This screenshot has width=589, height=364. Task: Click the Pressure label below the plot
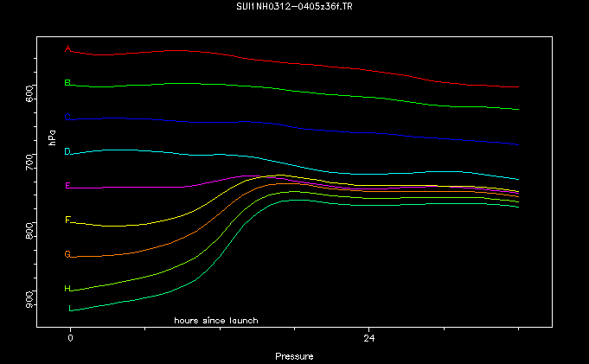click(294, 356)
